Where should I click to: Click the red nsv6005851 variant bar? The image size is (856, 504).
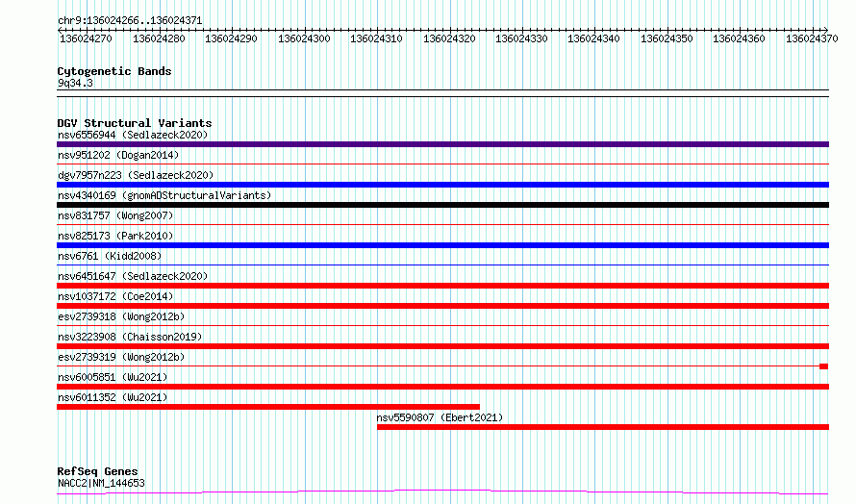[442, 387]
